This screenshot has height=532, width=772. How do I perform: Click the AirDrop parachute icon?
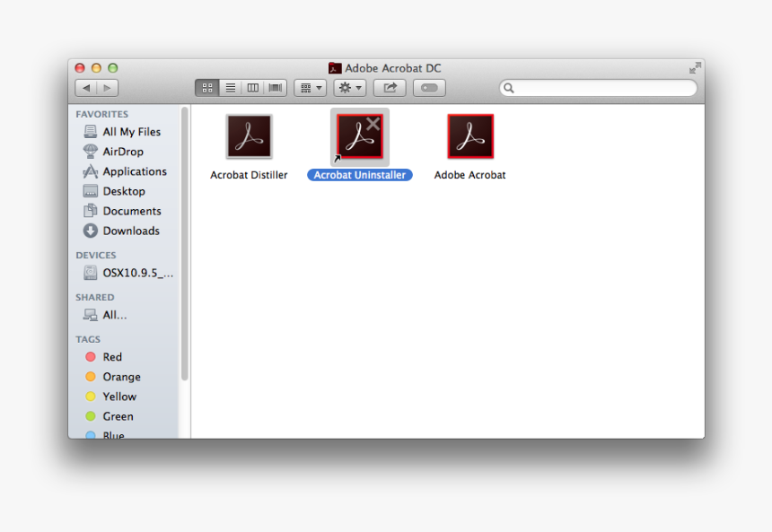[90, 151]
